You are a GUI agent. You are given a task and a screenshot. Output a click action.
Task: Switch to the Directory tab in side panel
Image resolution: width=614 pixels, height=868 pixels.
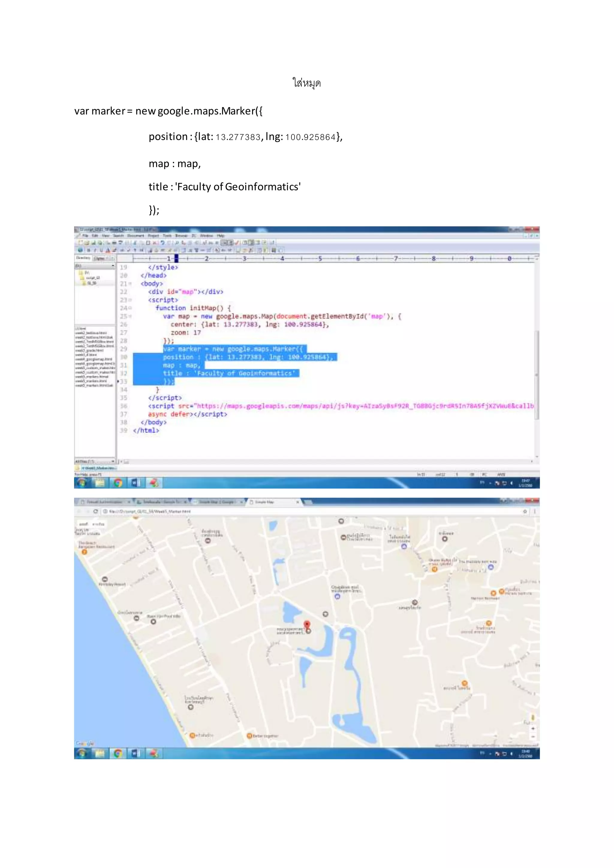83,258
